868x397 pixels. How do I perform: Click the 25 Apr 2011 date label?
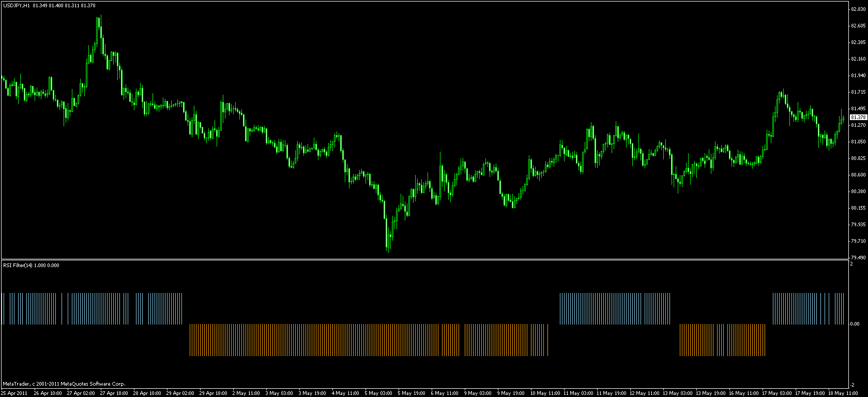(x=14, y=393)
